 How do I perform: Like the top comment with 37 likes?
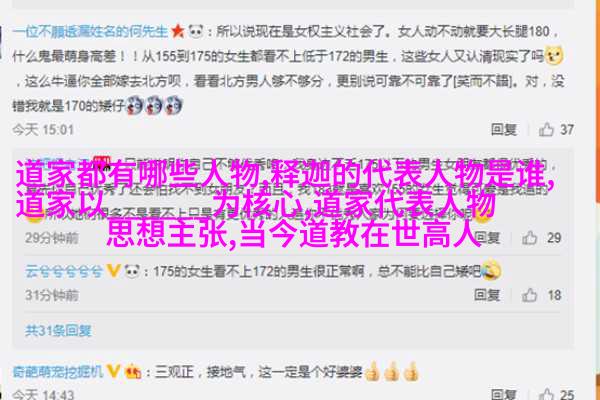pyautogui.click(x=546, y=129)
